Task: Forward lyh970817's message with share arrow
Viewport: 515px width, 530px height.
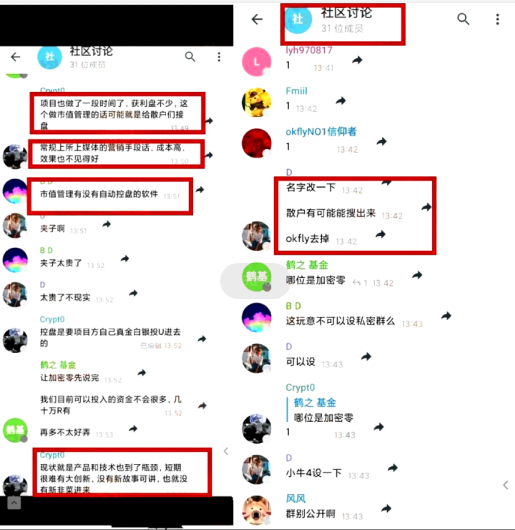Action: click(357, 61)
